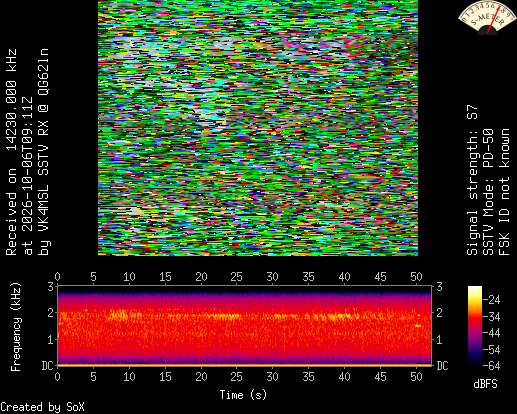Image resolution: width=517 pixels, height=414 pixels.
Task: Select the 'FSK ID not known' text
Action: [x=504, y=192]
